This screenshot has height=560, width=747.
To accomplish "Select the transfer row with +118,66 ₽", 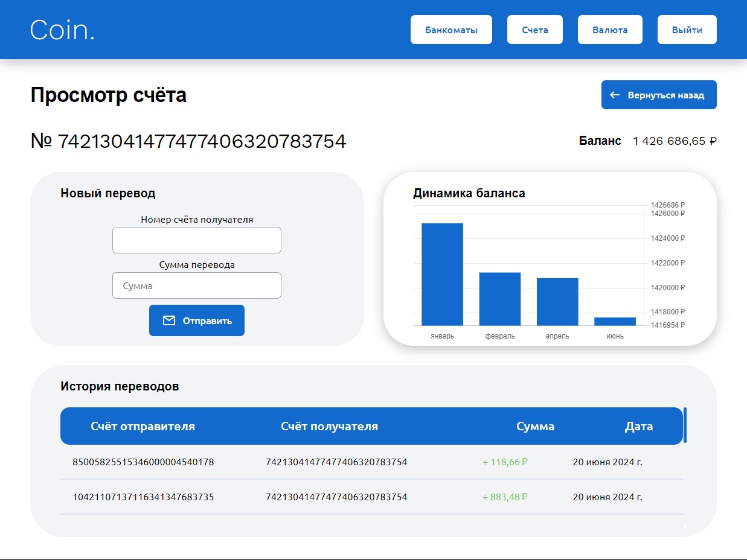I will 371,462.
